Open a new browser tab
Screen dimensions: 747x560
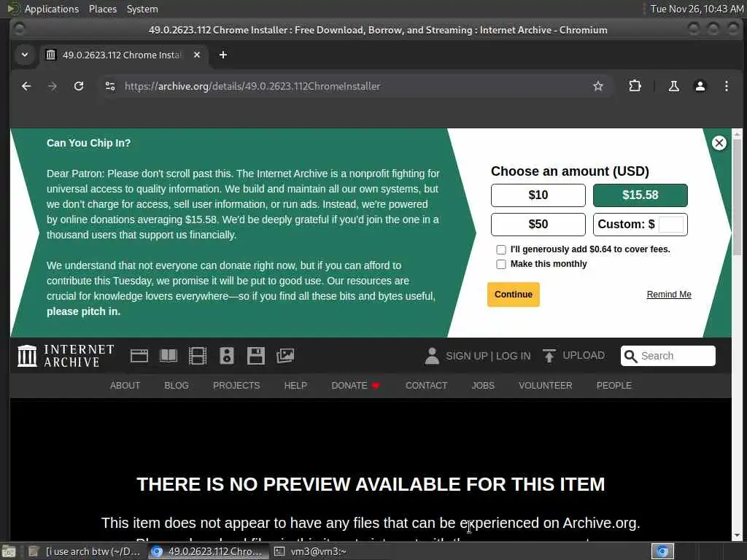point(223,55)
